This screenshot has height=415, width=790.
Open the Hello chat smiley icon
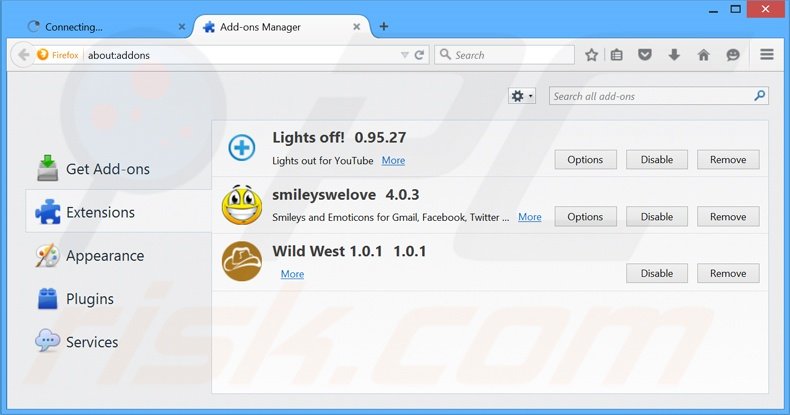pyautogui.click(x=733, y=55)
